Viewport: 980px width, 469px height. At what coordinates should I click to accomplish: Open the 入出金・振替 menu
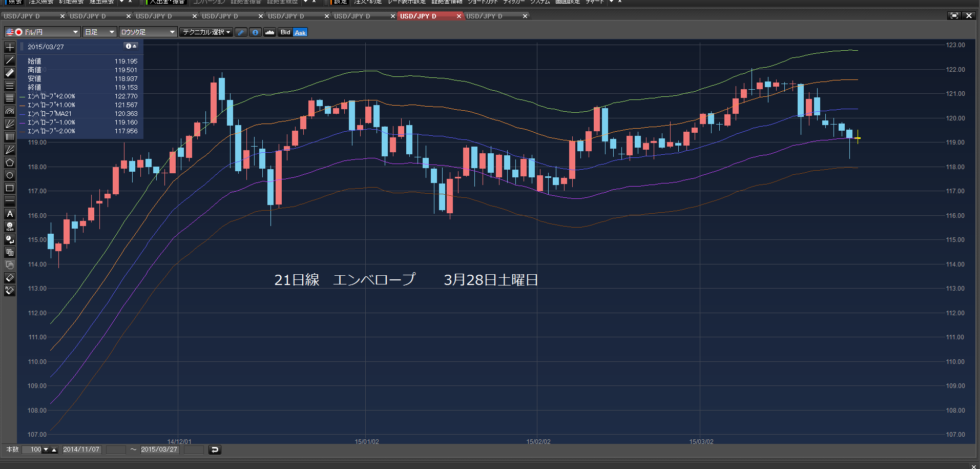coord(166,2)
